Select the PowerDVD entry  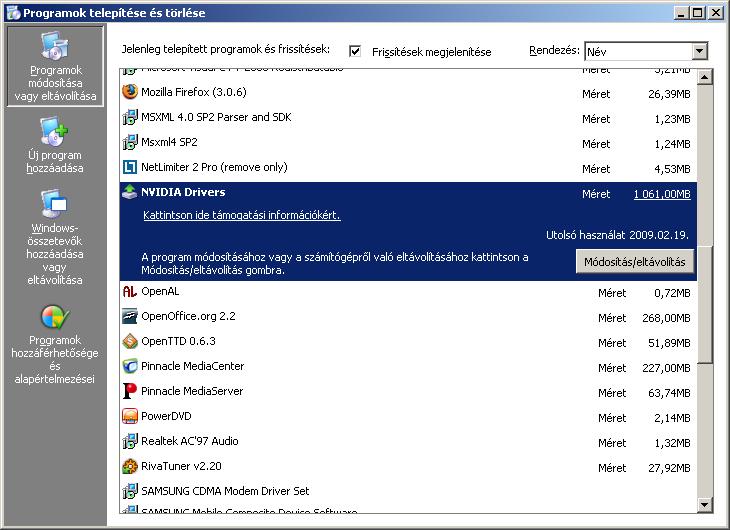tap(408, 416)
